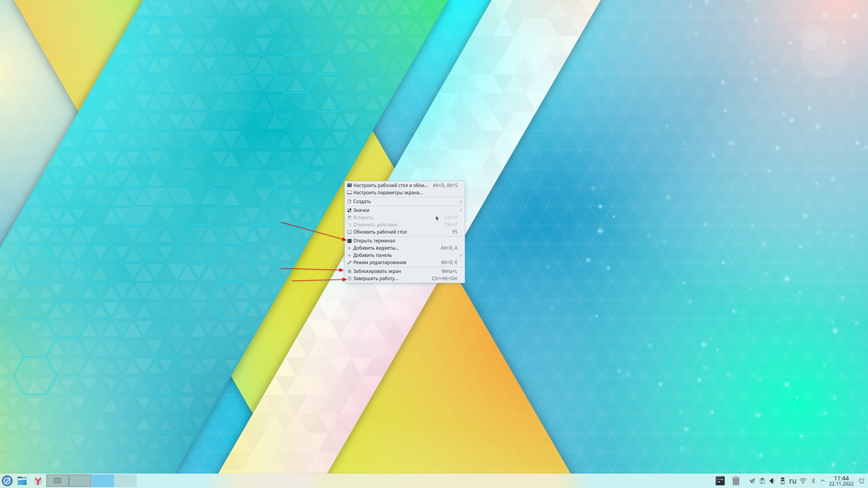Open Yandex Browser from the panel
Screen dimensions: 868x488
coord(38,481)
